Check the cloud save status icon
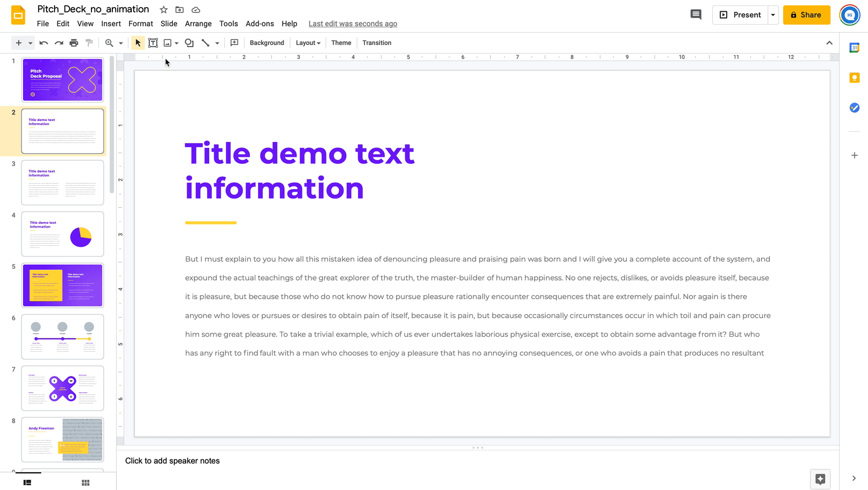868x490 pixels. pyautogui.click(x=196, y=10)
